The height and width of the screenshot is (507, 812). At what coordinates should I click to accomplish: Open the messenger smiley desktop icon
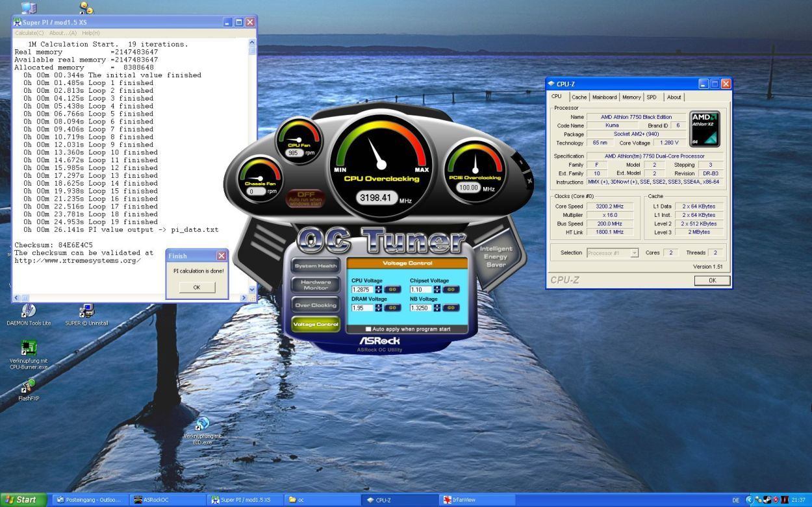click(x=86, y=8)
